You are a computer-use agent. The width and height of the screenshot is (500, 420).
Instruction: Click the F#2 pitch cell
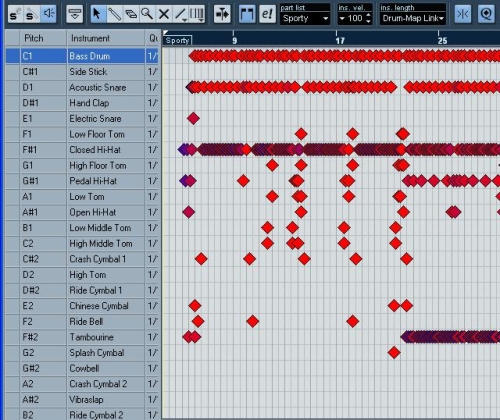tap(43, 337)
